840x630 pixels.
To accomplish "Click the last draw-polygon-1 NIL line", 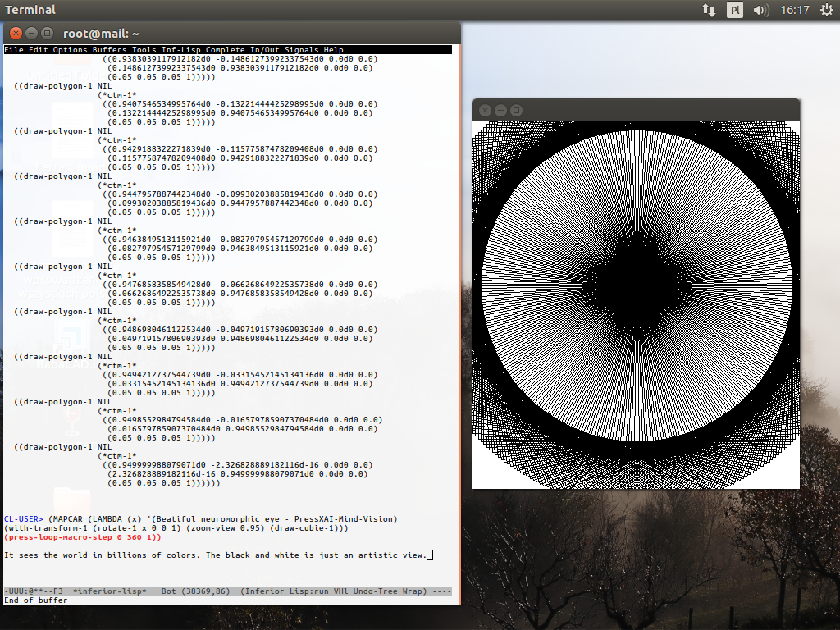I will (63, 447).
